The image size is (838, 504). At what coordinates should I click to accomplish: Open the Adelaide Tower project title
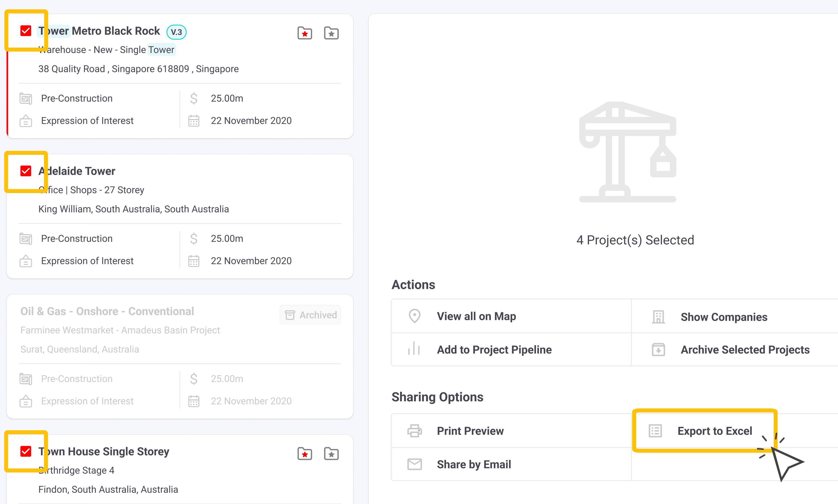(x=77, y=171)
